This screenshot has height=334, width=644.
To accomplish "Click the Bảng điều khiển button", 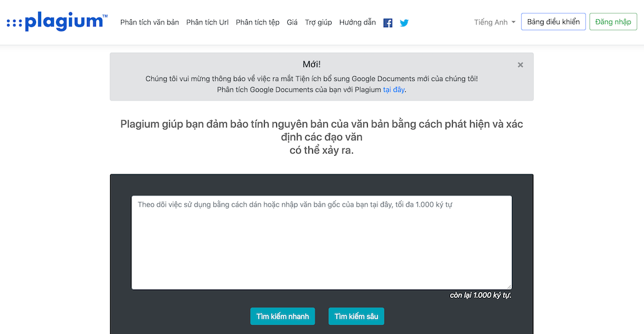I will tap(553, 22).
